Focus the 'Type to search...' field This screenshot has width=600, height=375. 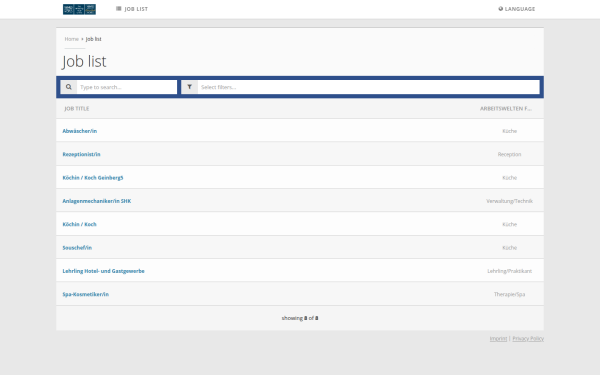pos(127,87)
